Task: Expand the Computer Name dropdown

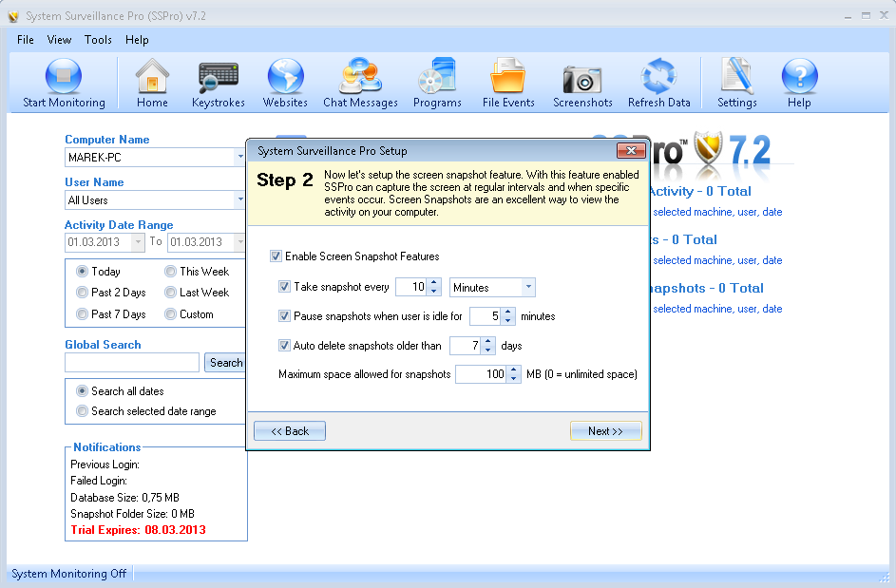Action: (x=240, y=157)
